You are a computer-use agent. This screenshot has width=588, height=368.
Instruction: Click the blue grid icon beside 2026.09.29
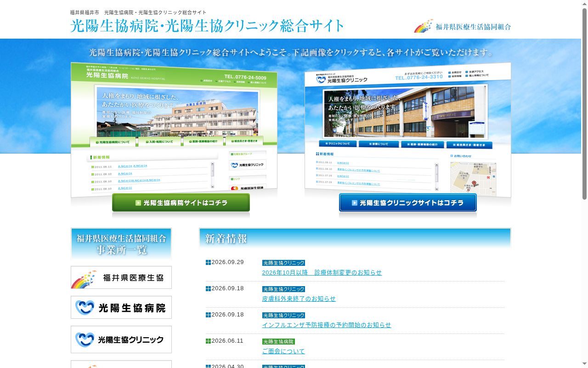coord(208,263)
